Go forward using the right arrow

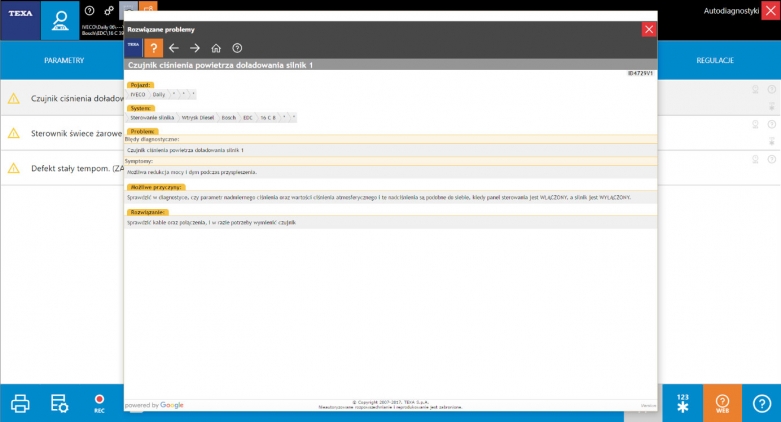(195, 48)
